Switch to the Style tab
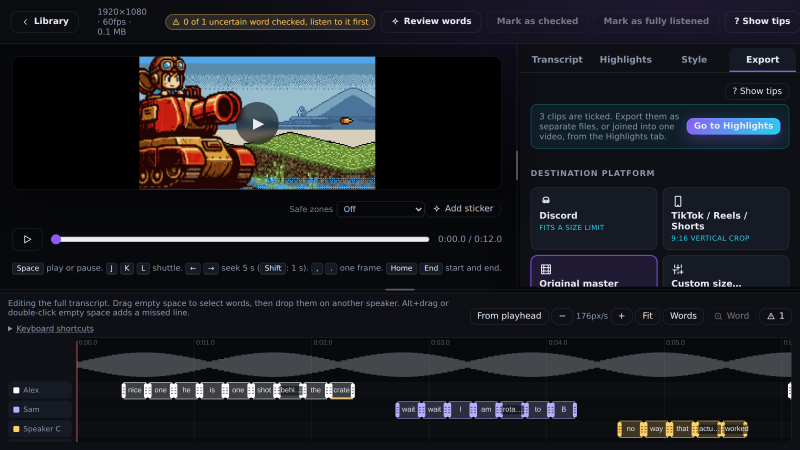 click(694, 60)
